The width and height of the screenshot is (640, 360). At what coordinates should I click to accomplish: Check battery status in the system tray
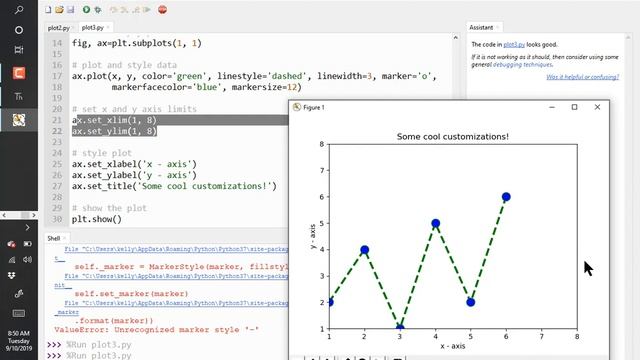(x=27, y=244)
